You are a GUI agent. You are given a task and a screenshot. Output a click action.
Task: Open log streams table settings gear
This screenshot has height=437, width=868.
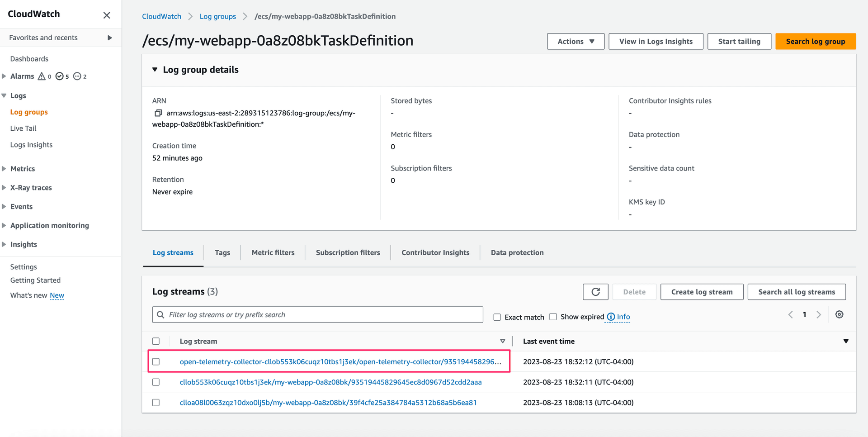pos(839,314)
